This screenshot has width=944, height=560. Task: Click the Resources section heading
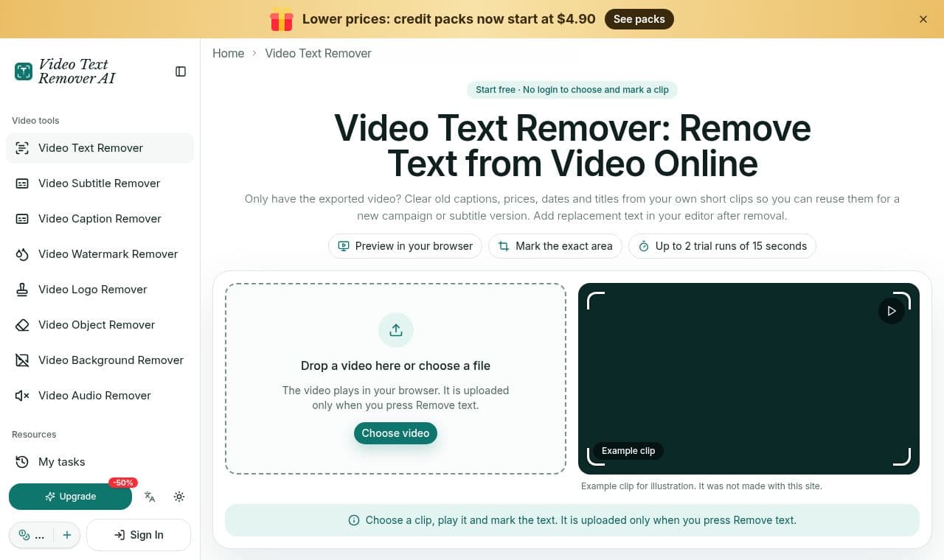34,435
